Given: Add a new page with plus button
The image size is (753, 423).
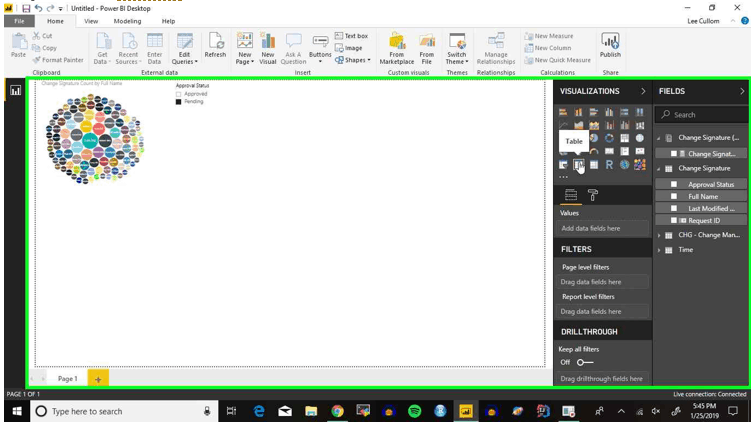Looking at the screenshot, I should [98, 379].
